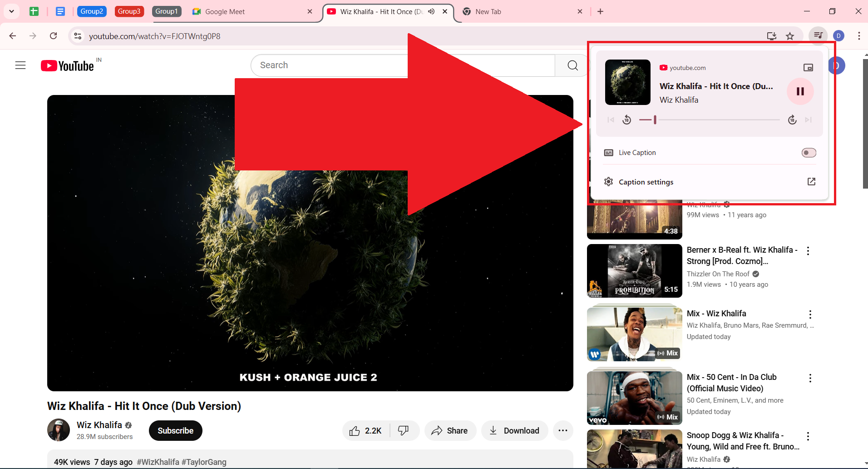Viewport: 868px width, 469px height.
Task: Close the Google Meet tab
Action: coord(310,11)
